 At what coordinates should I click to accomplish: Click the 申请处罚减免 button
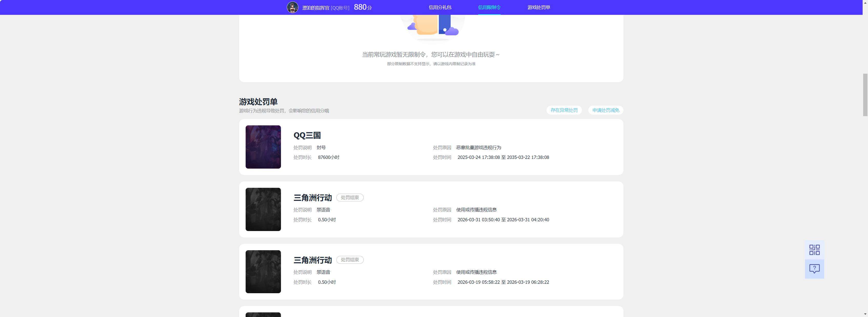pos(605,110)
